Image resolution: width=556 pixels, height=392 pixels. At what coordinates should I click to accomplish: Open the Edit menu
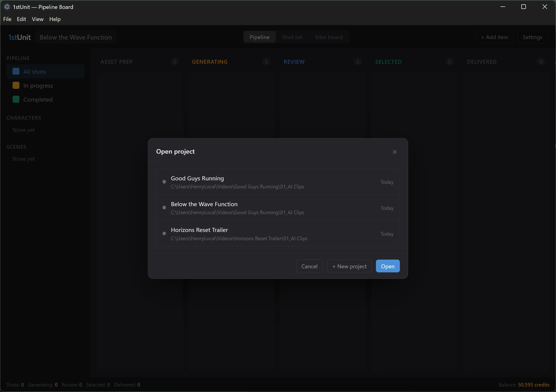tap(21, 19)
